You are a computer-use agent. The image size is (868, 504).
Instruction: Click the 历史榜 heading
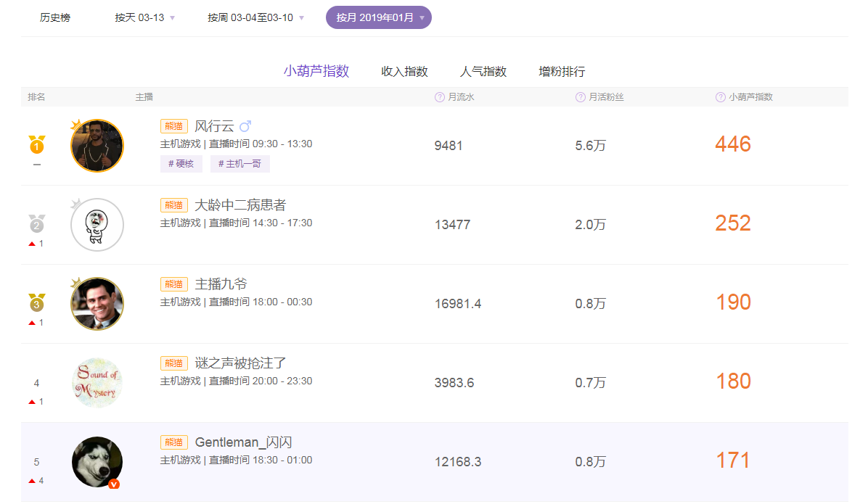pyautogui.click(x=55, y=17)
